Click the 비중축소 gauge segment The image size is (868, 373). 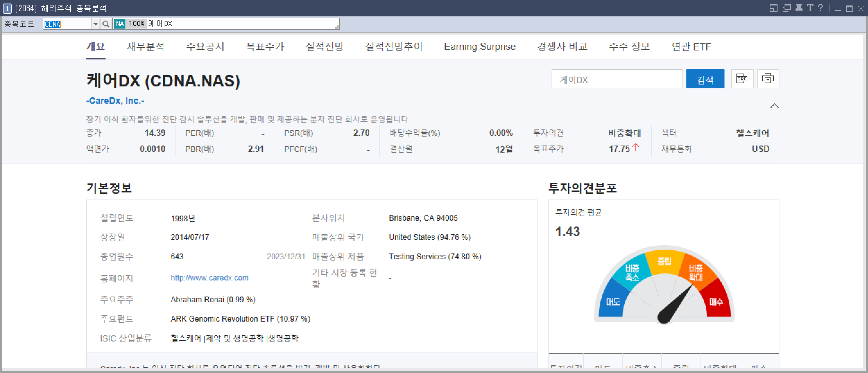(632, 272)
